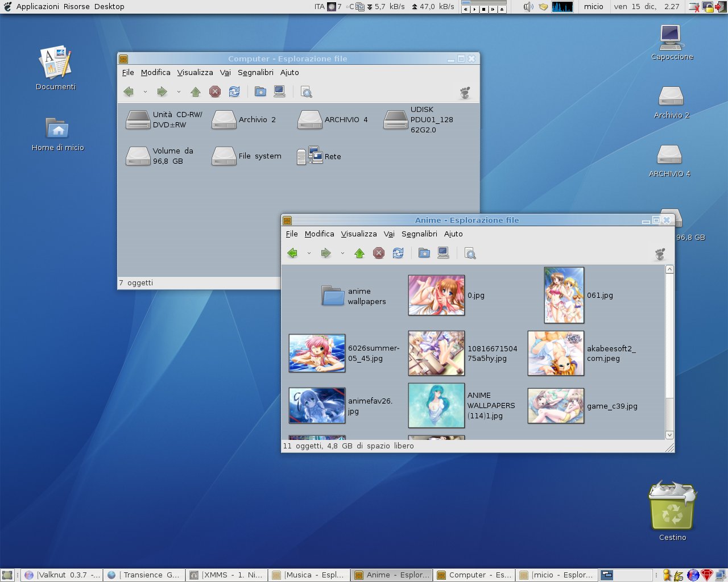Open Segnalibri menu in Computer window

pos(255,72)
